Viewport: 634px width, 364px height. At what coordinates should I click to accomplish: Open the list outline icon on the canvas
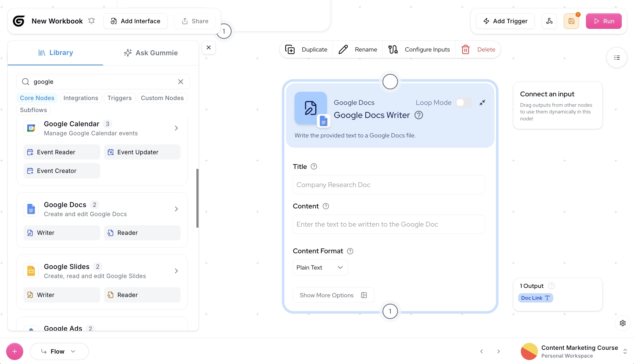tap(617, 58)
